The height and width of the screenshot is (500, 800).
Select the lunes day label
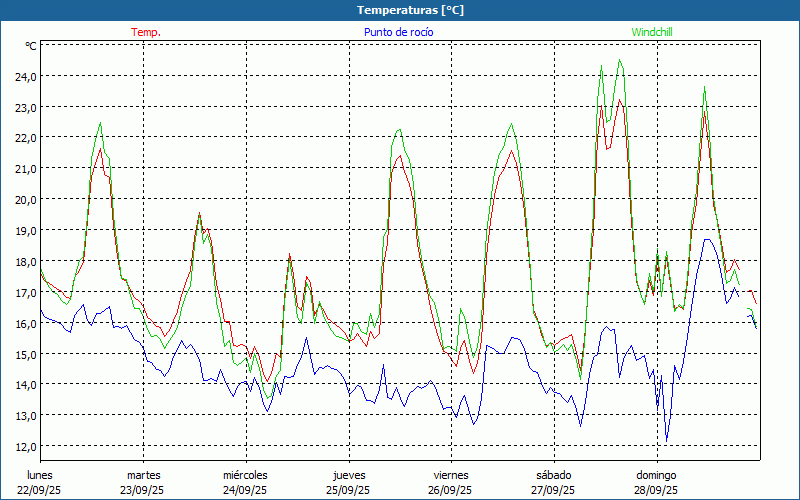click(40, 475)
